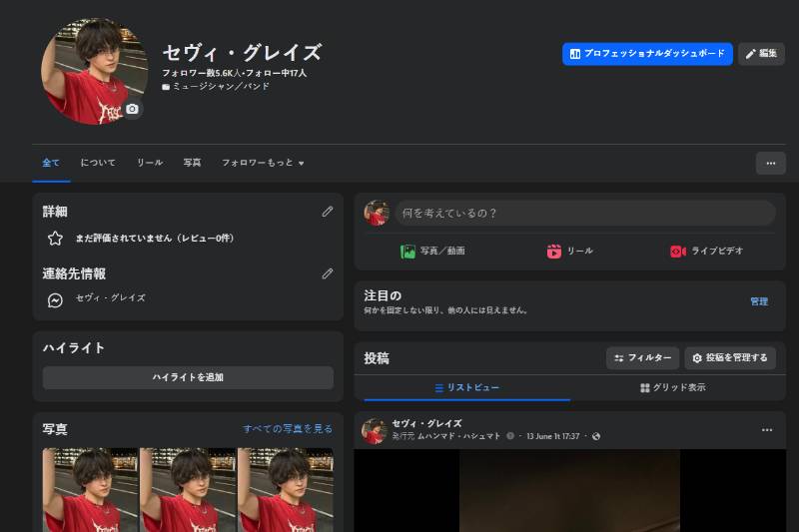Switch to the について tab
Screen dimensions: 799x532
tap(98, 163)
